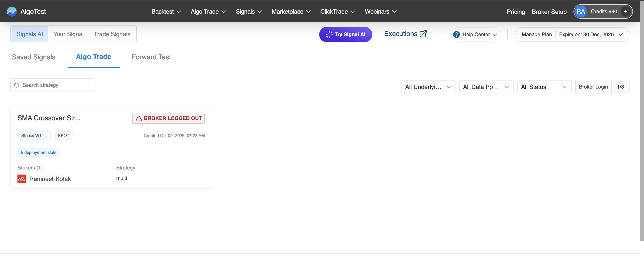Switch to the Signals AI tab
This screenshot has width=644, height=258.
click(30, 34)
